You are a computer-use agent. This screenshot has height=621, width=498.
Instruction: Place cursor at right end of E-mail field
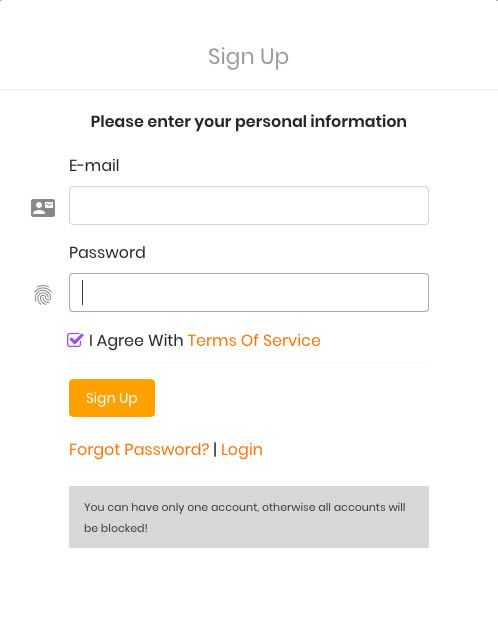421,206
